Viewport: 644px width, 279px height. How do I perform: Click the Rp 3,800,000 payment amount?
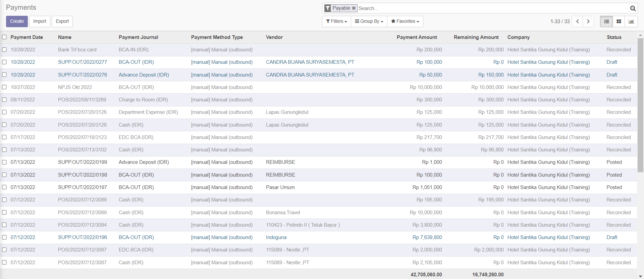pyautogui.click(x=427, y=225)
